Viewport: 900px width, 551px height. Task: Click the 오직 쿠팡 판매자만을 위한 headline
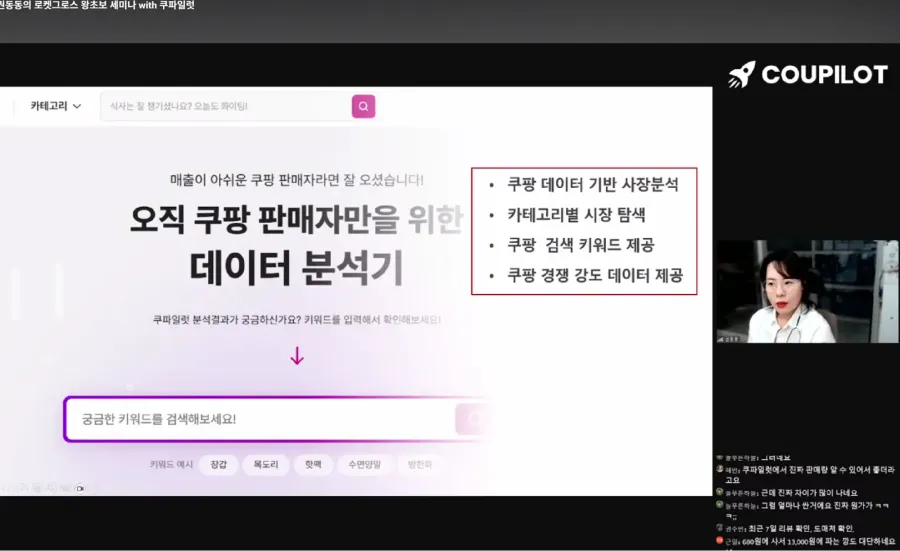(296, 219)
